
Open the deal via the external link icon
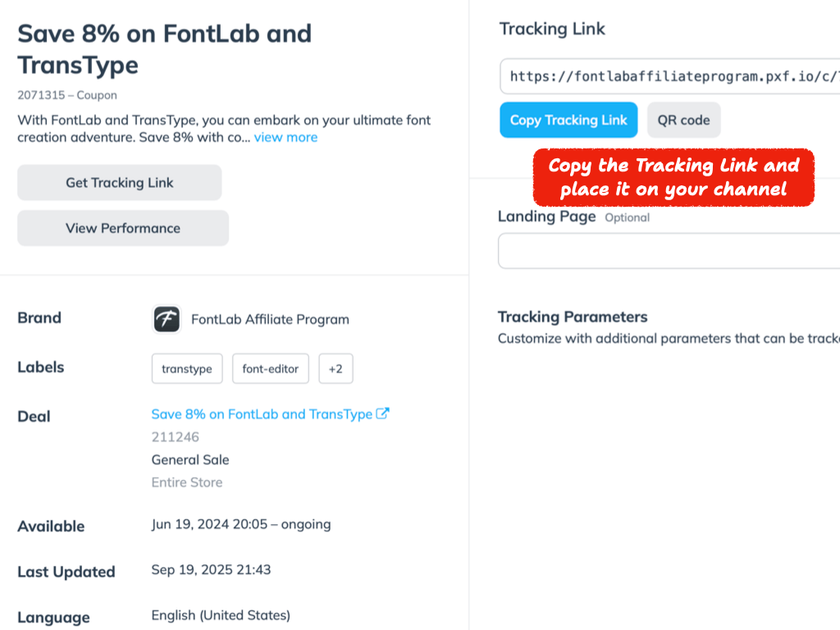(x=383, y=414)
